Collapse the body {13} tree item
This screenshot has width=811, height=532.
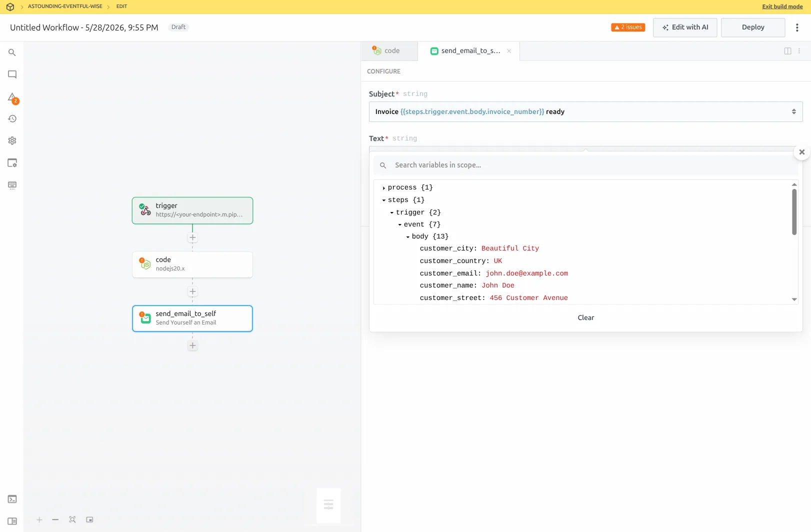point(407,236)
